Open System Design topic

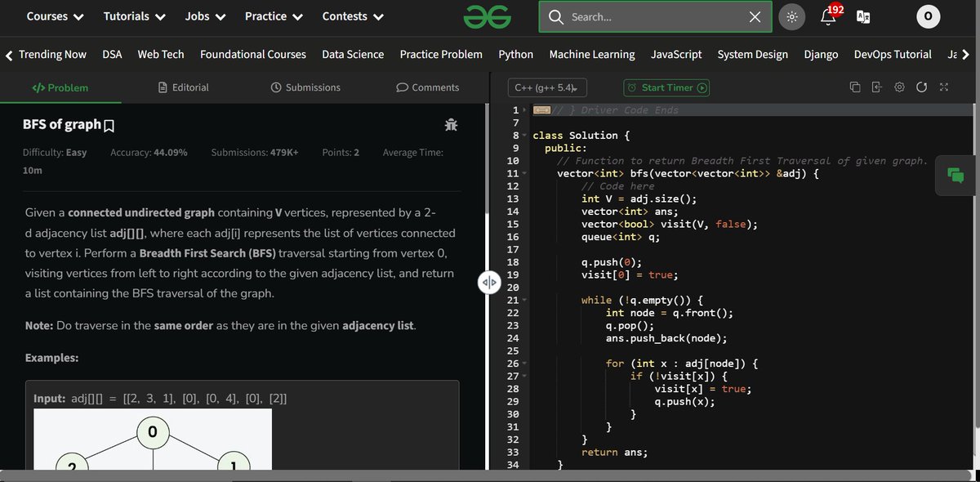753,54
